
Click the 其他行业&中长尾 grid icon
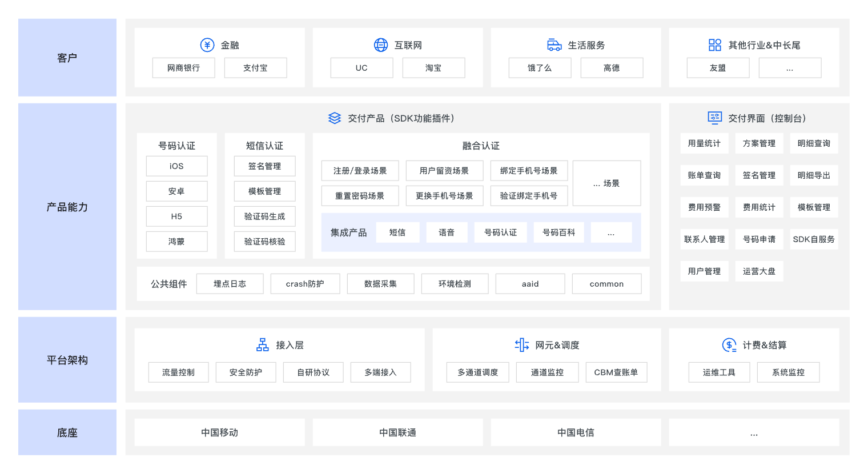point(714,45)
